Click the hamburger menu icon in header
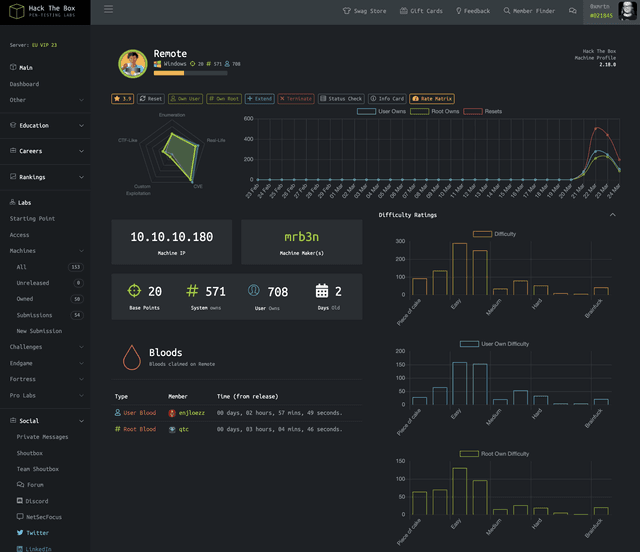This screenshot has width=640, height=552. tap(108, 10)
